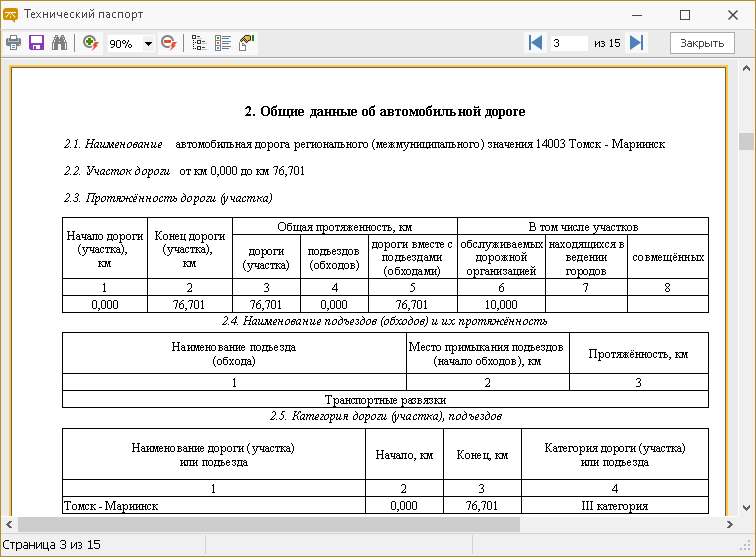Click 'Конец дороги (участка), км' header
756x557 pixels.
tap(189, 249)
